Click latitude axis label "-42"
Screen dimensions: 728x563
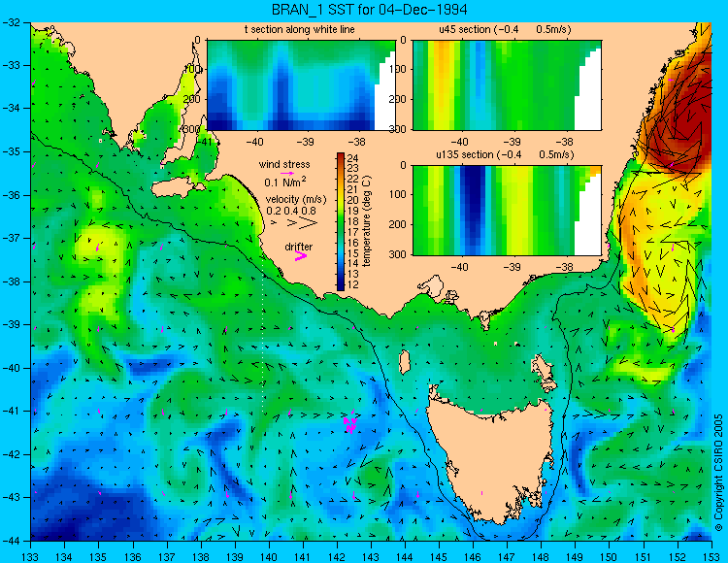pyautogui.click(x=11, y=454)
